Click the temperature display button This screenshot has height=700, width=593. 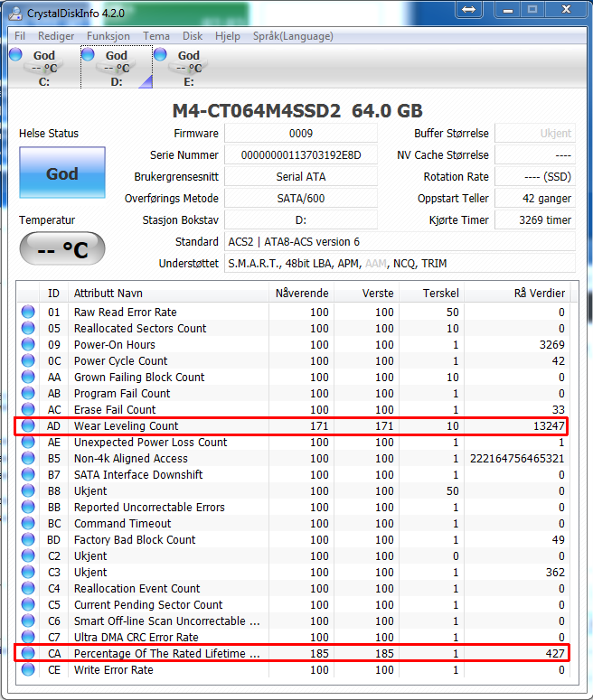pyautogui.click(x=62, y=248)
